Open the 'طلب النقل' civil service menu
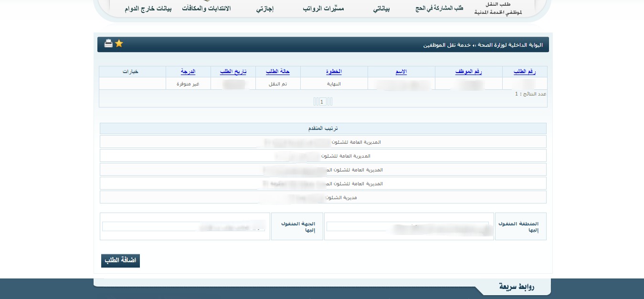644x299 pixels. click(497, 9)
